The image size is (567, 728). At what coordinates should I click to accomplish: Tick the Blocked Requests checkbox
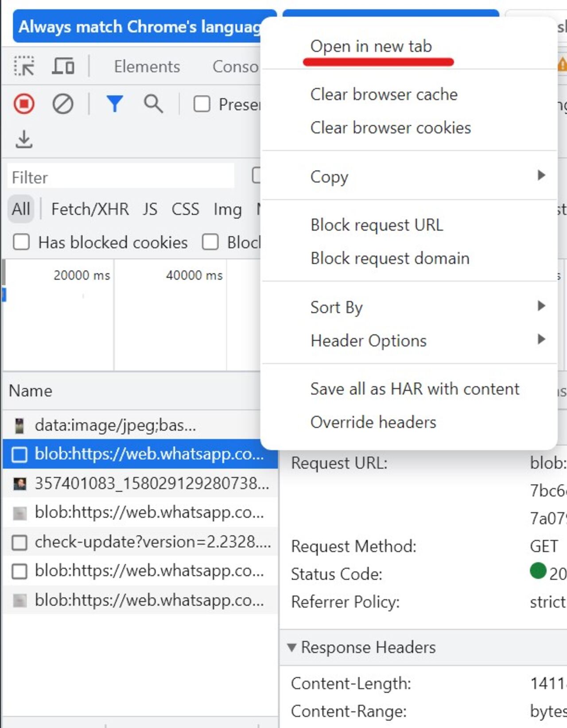[210, 243]
